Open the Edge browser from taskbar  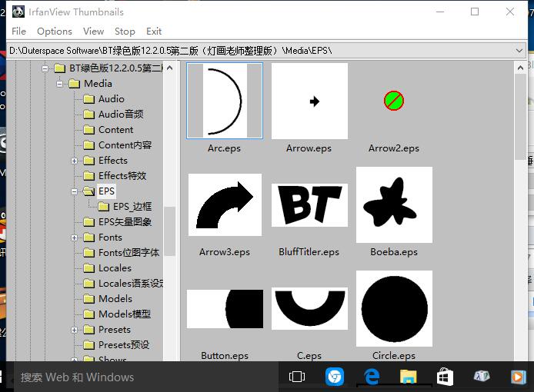(372, 377)
